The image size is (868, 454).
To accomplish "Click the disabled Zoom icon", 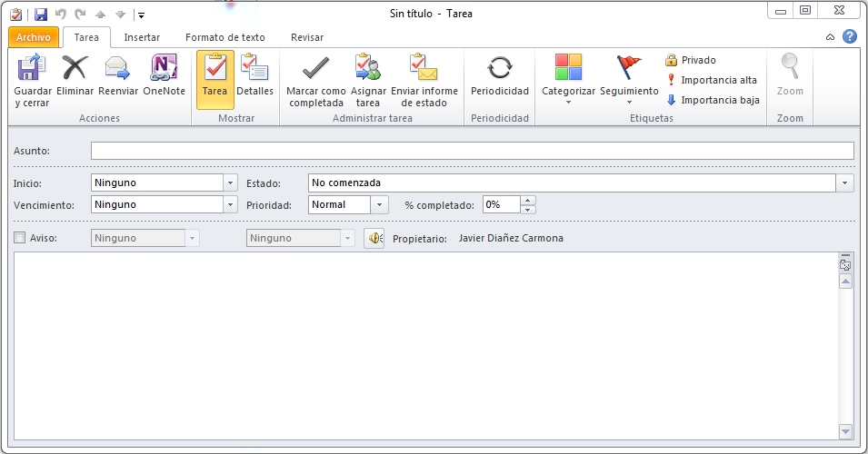I will pyautogui.click(x=790, y=66).
